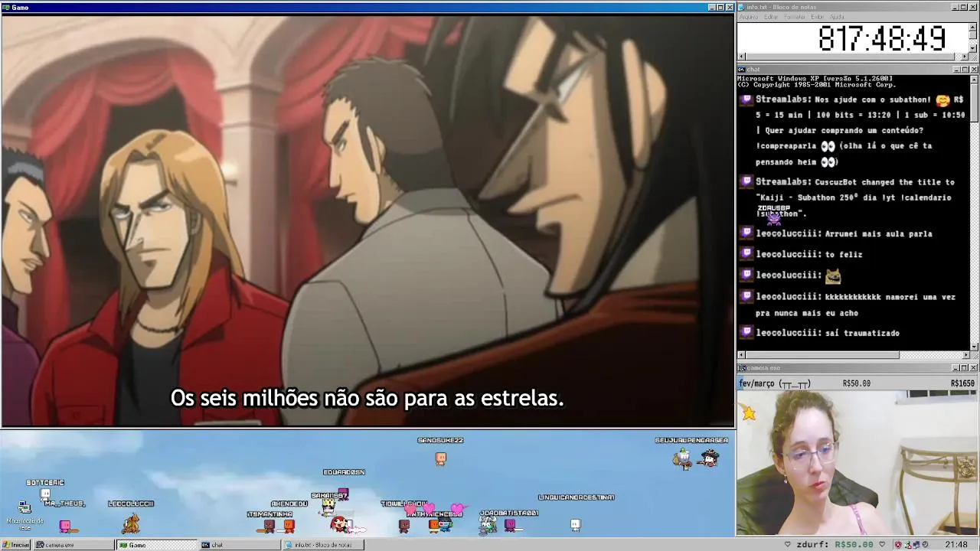Click the command prompt icon in chat title bar
Image resolution: width=980 pixels, height=551 pixels.
742,70
